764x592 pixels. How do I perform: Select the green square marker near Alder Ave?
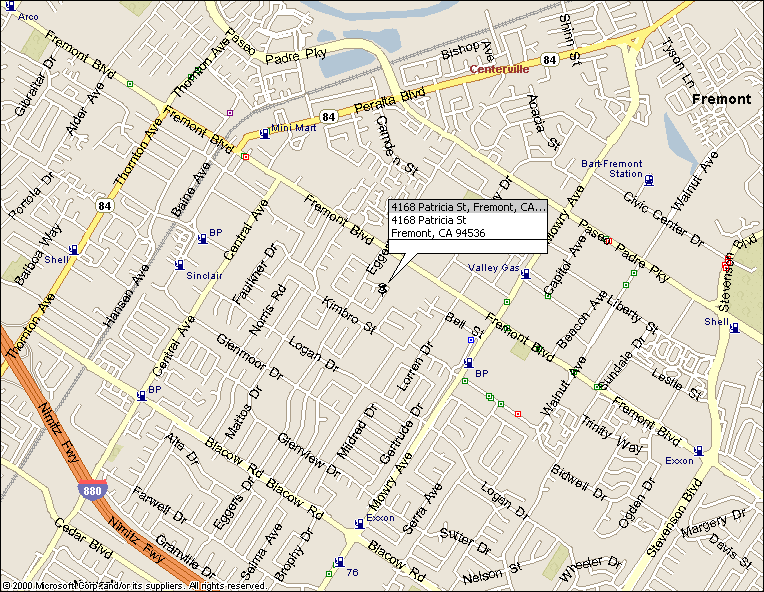click(130, 84)
